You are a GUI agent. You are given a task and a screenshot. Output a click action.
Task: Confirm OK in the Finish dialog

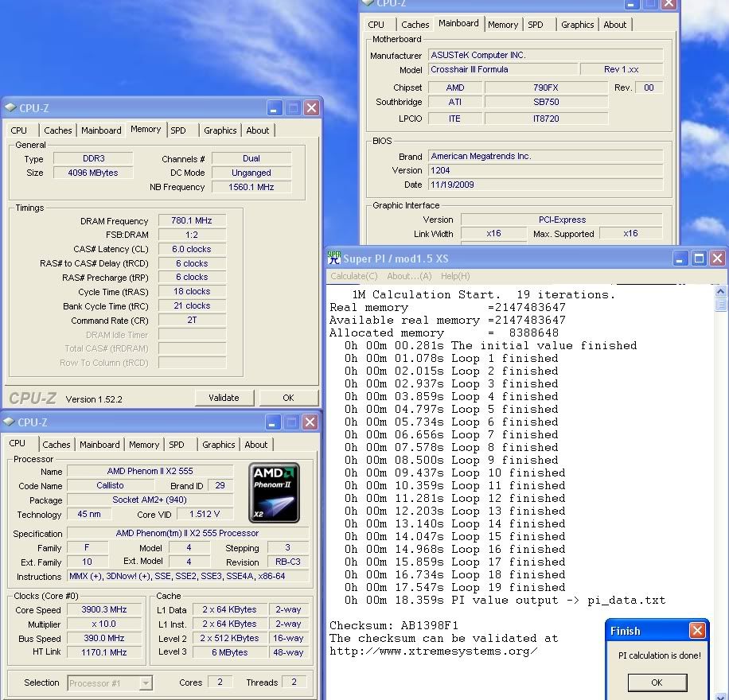tap(657, 682)
